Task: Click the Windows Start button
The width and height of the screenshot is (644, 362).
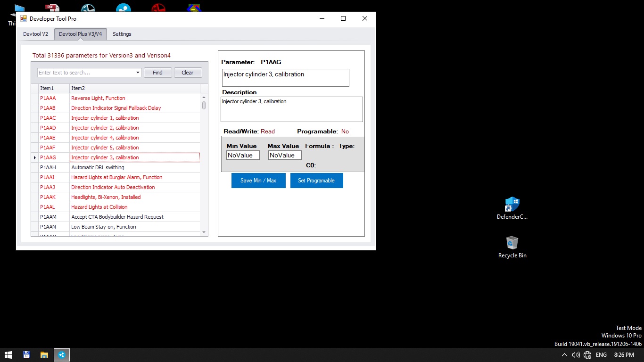Action: [x=8, y=354]
